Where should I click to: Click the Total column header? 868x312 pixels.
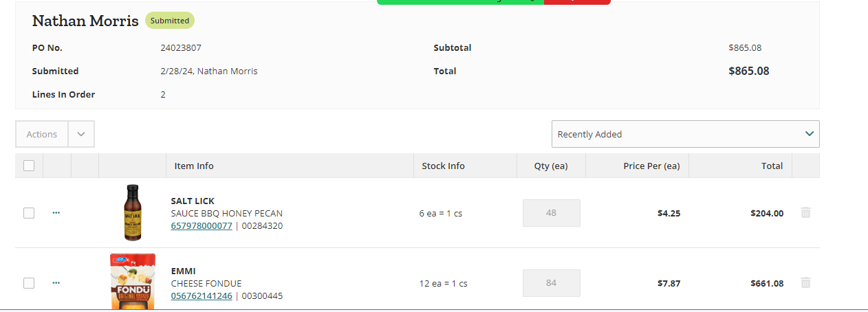[x=772, y=166]
